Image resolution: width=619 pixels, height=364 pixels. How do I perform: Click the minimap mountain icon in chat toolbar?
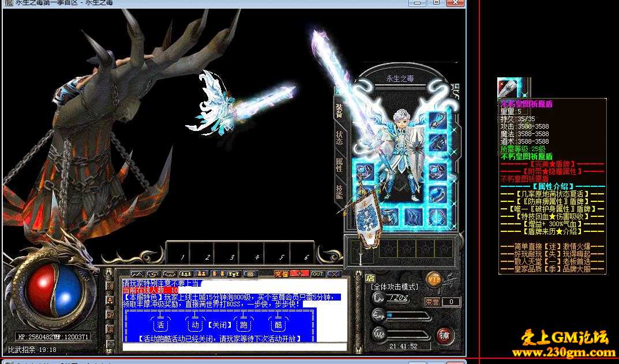pyautogui.click(x=137, y=273)
